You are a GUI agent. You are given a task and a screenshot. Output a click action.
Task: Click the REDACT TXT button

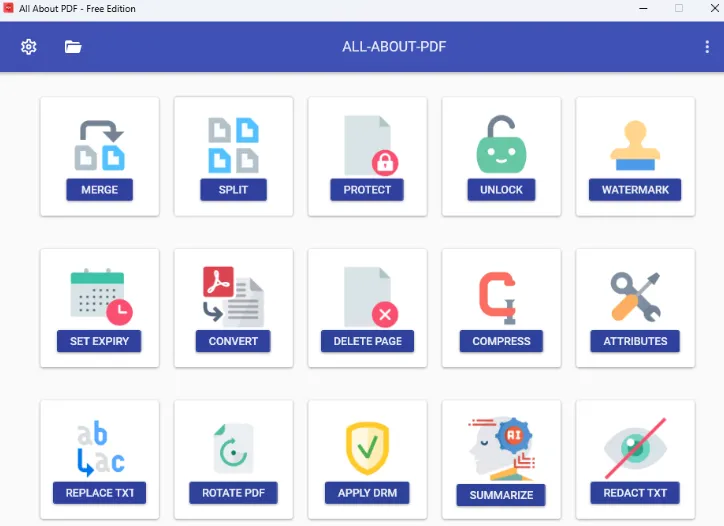pos(635,493)
